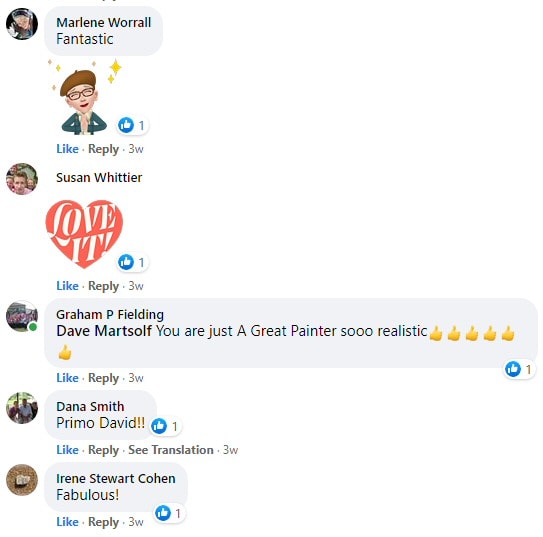View like reaction on Fabulous comment

(x=169, y=513)
